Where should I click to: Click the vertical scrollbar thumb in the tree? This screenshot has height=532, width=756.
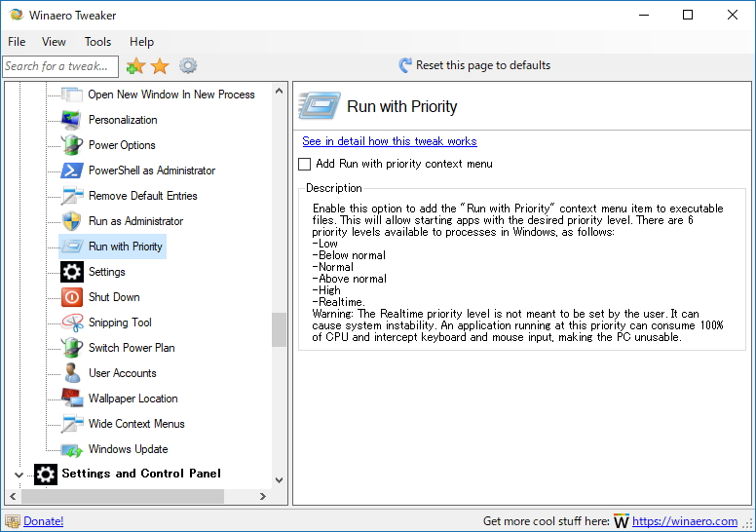[279, 330]
